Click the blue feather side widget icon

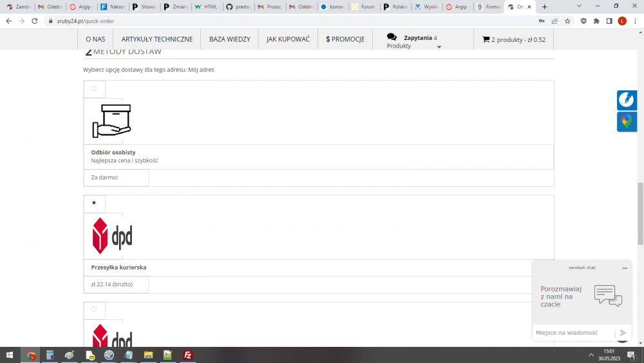627,100
